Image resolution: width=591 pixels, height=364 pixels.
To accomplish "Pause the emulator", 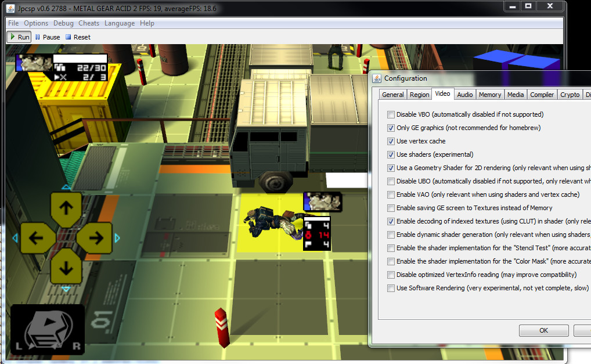I will (x=48, y=37).
